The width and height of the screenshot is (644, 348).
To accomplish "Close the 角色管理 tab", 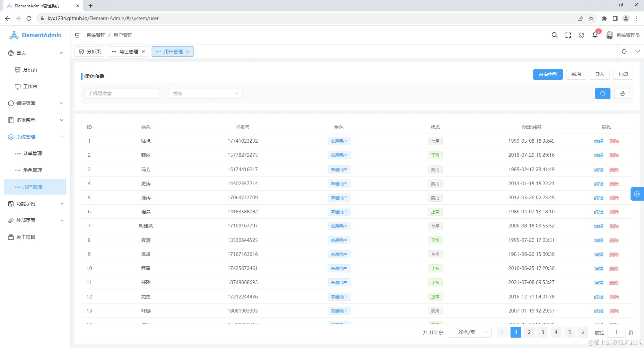I will tap(143, 52).
